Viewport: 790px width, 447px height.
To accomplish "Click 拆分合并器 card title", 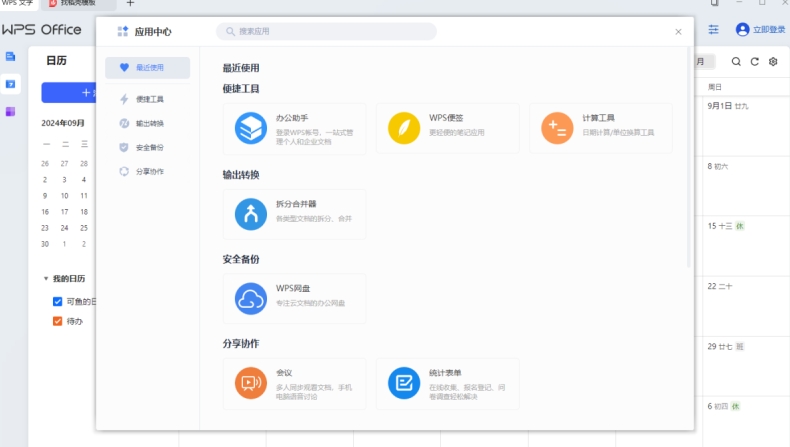I will click(x=296, y=204).
